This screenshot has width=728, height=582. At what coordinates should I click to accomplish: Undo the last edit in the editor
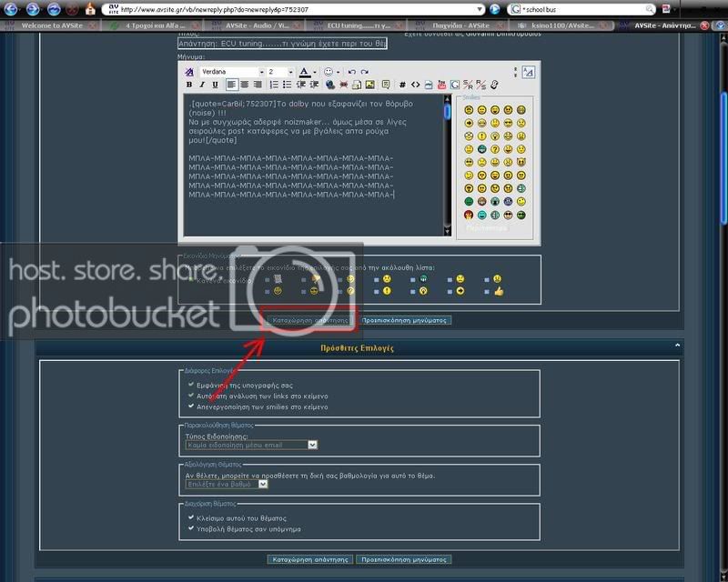(352, 72)
